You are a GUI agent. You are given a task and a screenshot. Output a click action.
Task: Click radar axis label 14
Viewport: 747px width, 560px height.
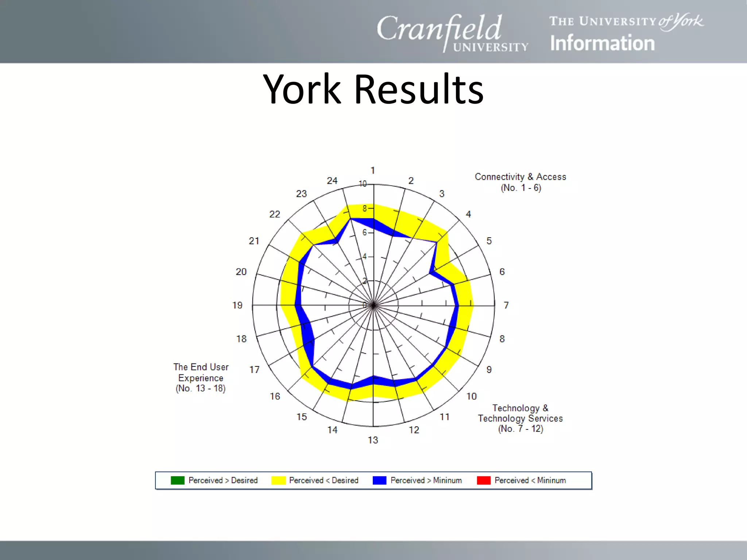click(332, 430)
